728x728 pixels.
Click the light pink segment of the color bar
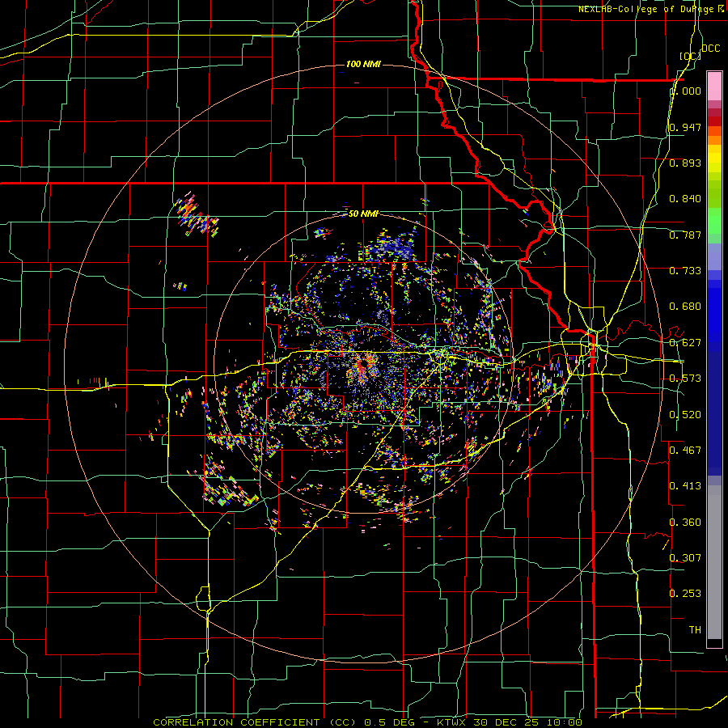(714, 87)
